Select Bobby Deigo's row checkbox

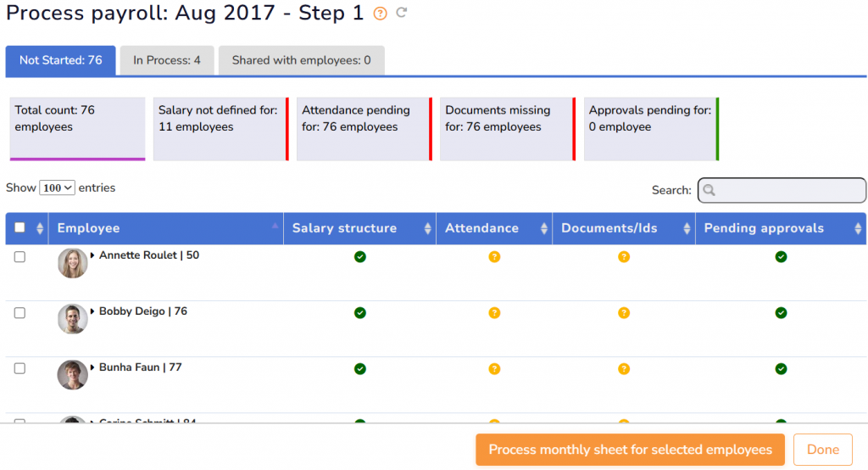pyautogui.click(x=19, y=313)
